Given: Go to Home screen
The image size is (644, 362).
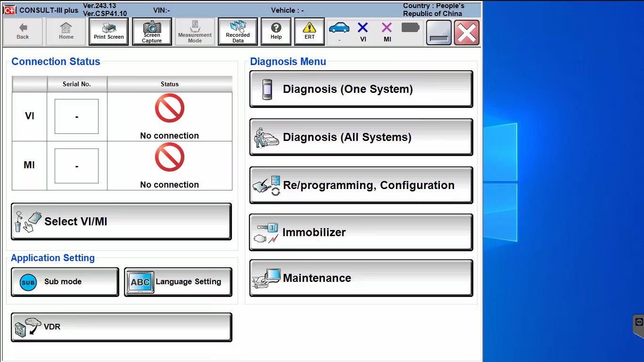Looking at the screenshot, I should 66,32.
